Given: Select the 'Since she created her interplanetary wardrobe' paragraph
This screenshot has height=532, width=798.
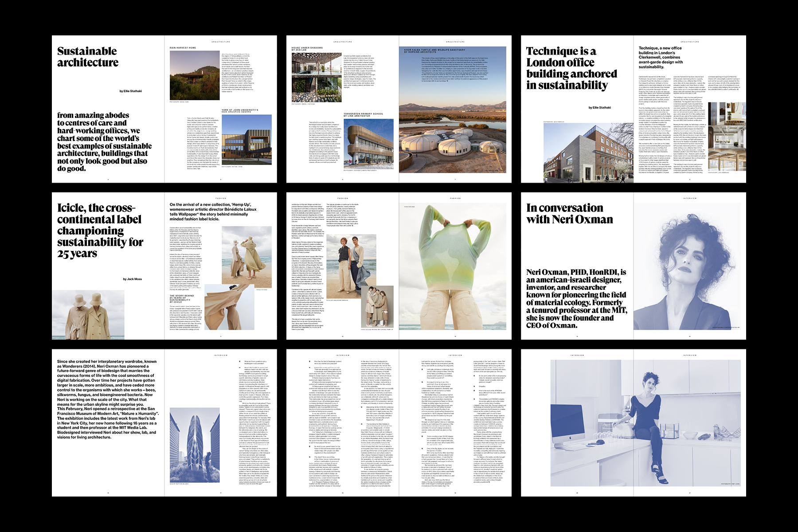Looking at the screenshot, I should coord(107,399).
